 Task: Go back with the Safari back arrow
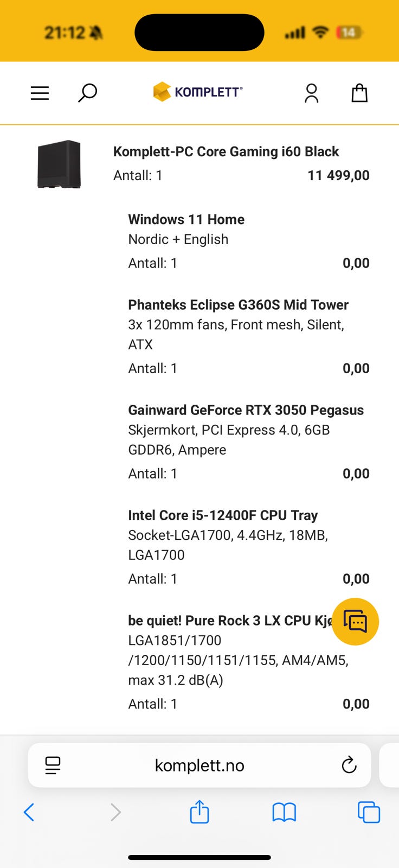(x=29, y=812)
